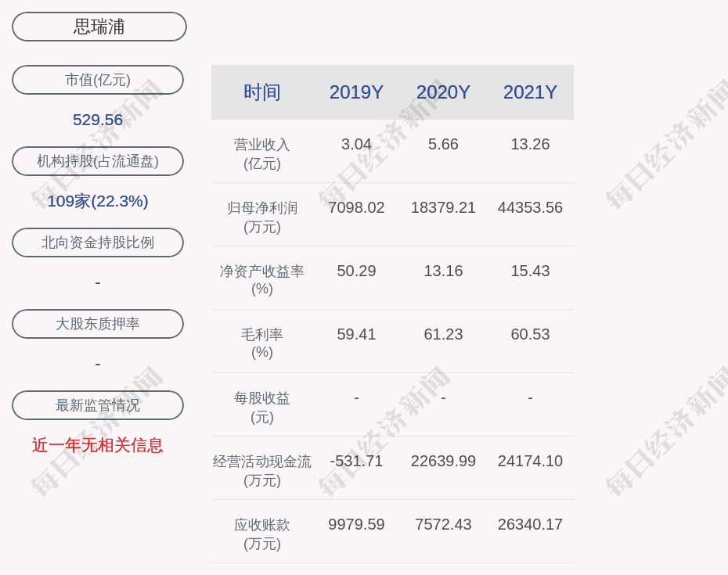Click the net profit value 44353.56
Screen dimensions: 728x575
pyautogui.click(x=530, y=207)
